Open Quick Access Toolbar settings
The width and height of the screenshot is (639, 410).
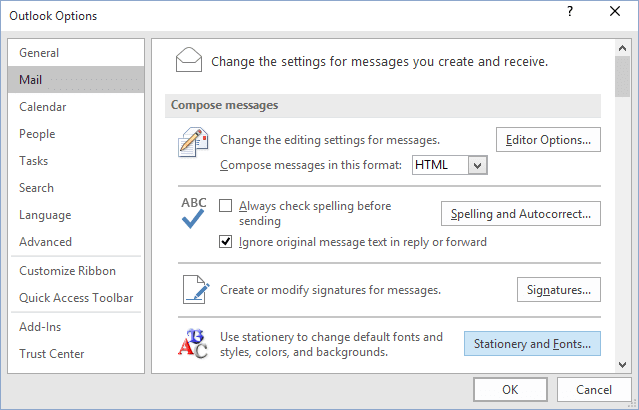pos(76,298)
